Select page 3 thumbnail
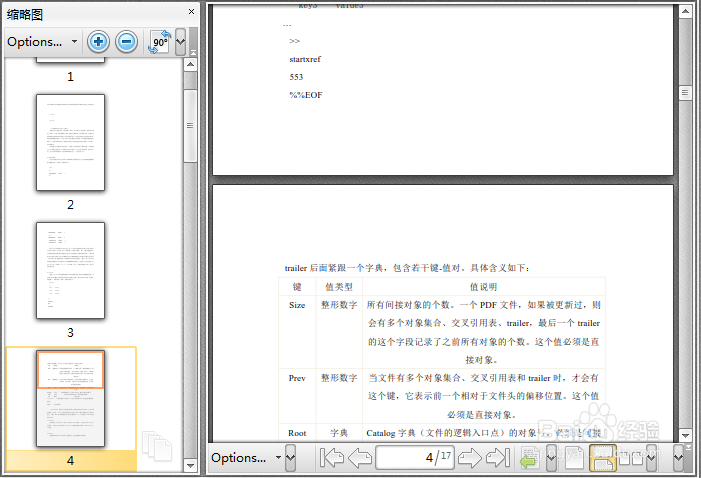701x478 pixels. tap(70, 271)
